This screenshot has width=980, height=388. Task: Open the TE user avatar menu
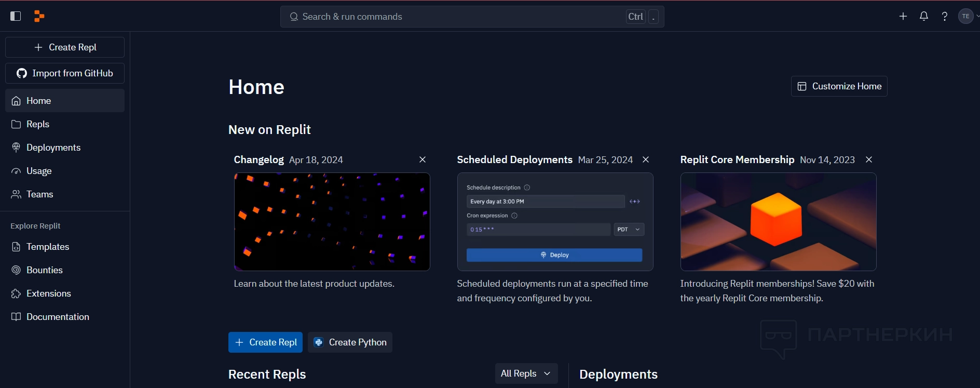(x=965, y=16)
